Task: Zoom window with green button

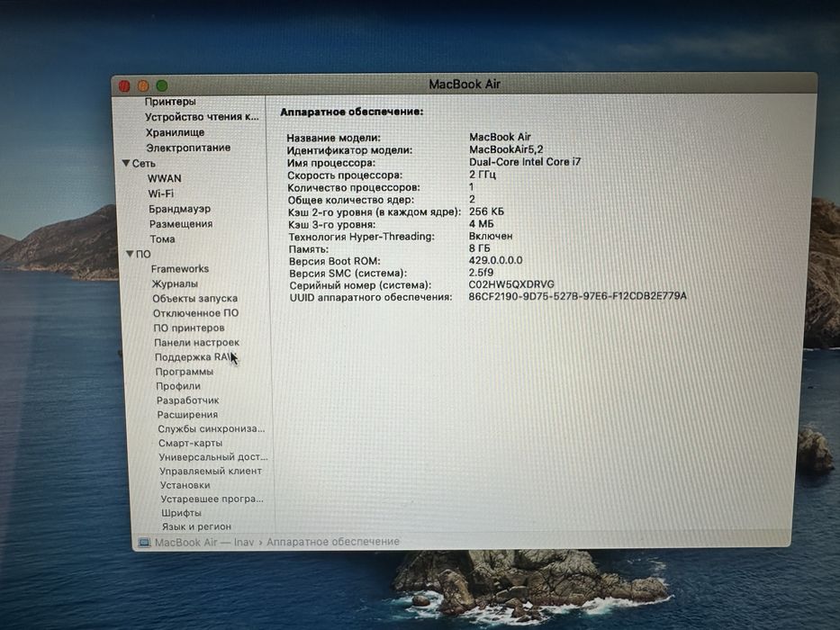Action: pos(162,85)
